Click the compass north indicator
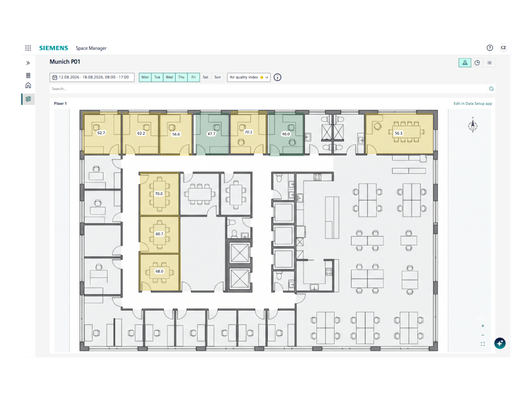 tap(473, 125)
